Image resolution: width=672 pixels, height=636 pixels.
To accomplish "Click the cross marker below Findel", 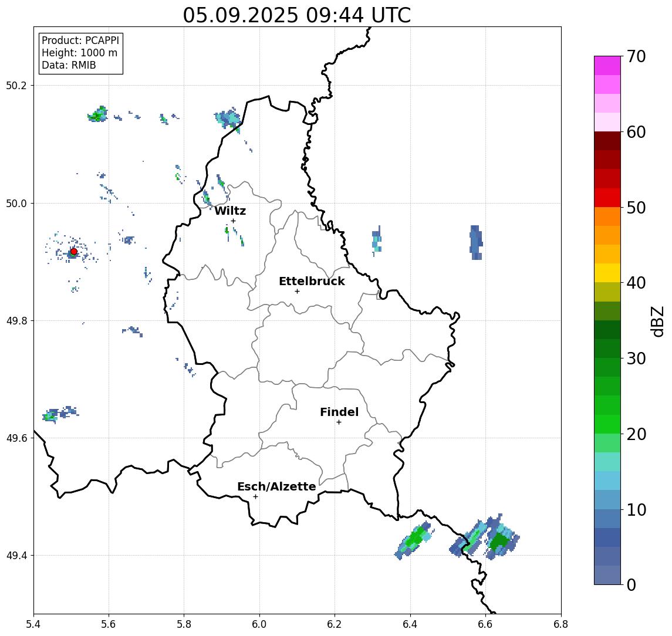I will pyautogui.click(x=339, y=422).
